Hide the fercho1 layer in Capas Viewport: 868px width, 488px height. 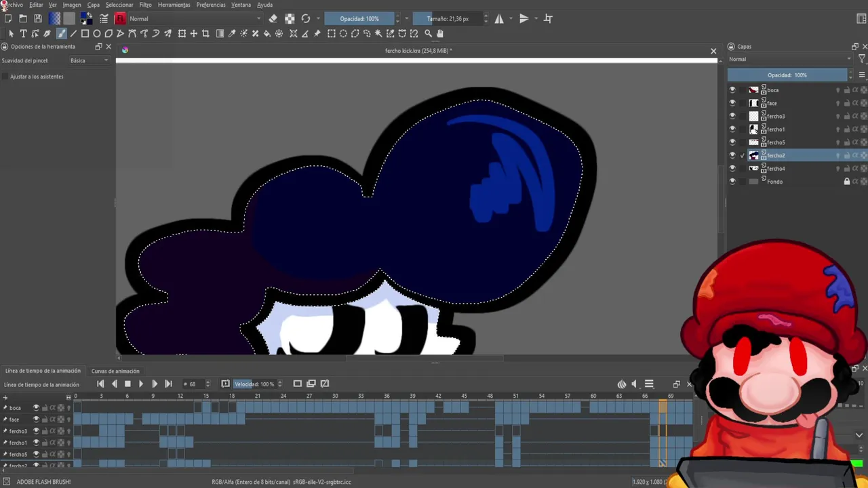tap(732, 129)
